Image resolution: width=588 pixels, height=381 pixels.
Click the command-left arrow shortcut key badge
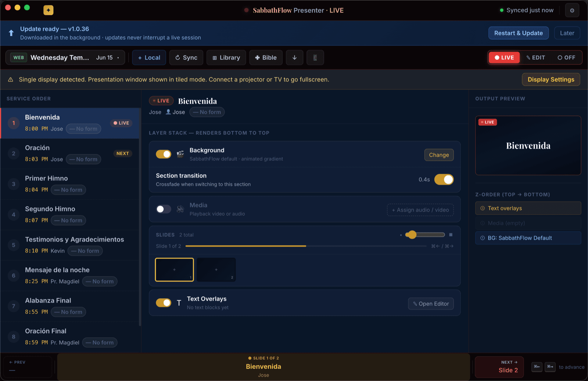pyautogui.click(x=537, y=367)
